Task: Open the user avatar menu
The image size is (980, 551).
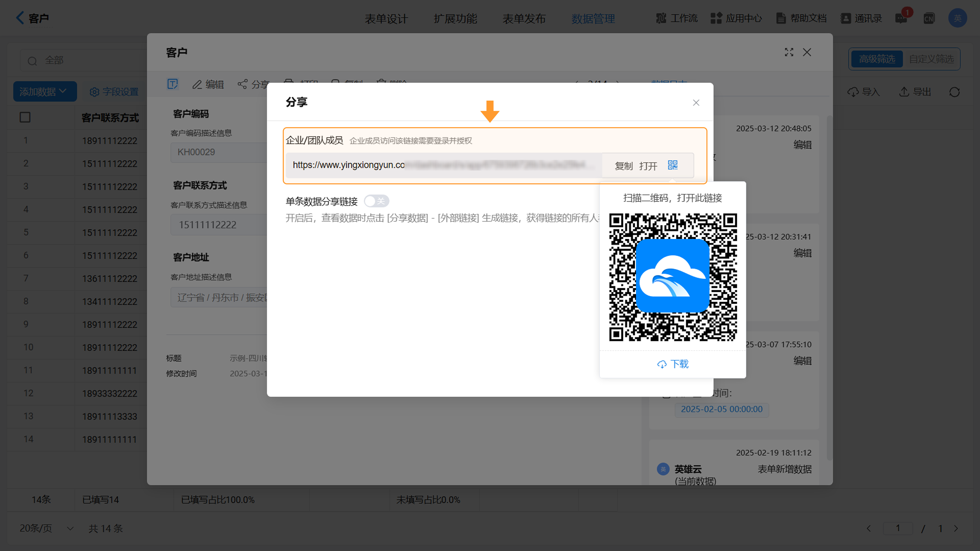Action: [958, 18]
